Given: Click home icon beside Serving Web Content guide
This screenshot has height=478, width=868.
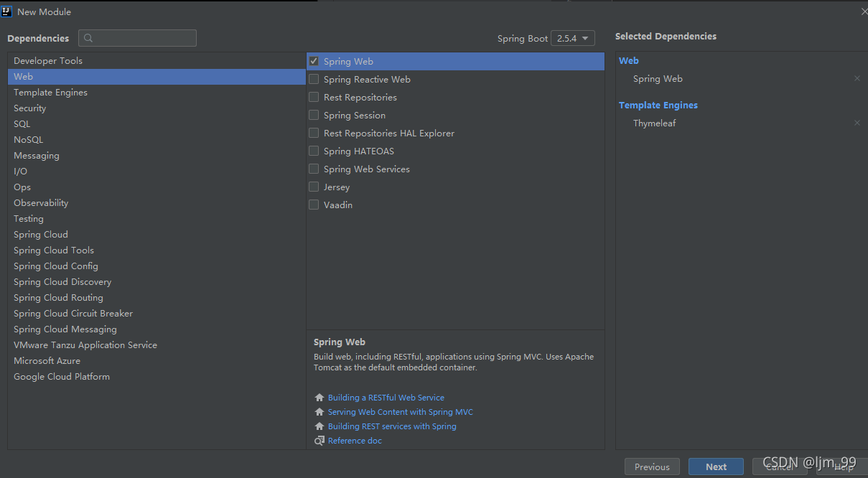Looking at the screenshot, I should (319, 412).
